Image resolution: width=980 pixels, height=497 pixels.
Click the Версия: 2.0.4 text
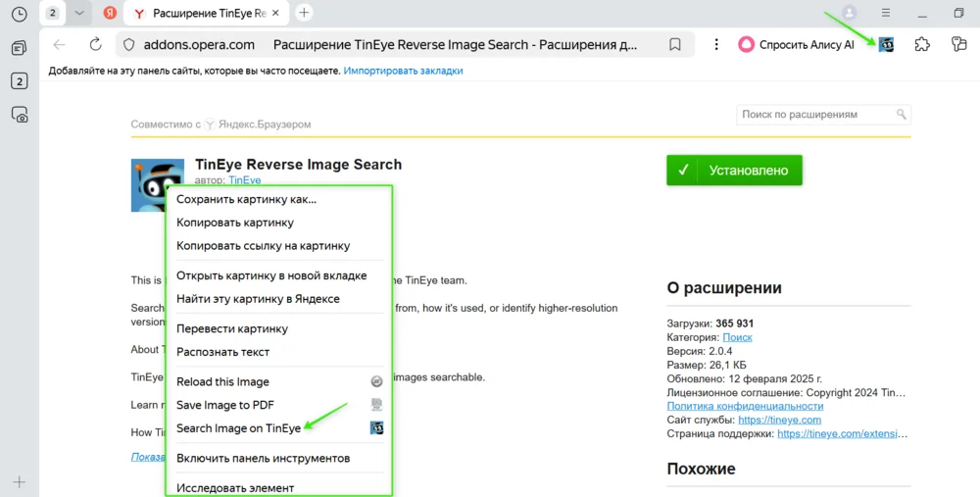pos(700,351)
